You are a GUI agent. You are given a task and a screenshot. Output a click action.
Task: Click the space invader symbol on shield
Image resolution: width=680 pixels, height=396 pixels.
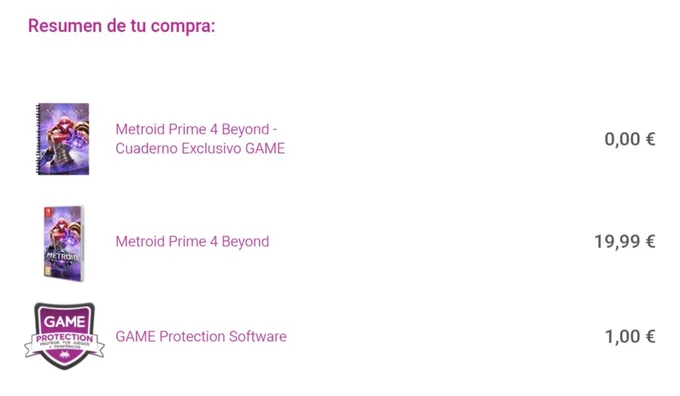pyautogui.click(x=65, y=355)
